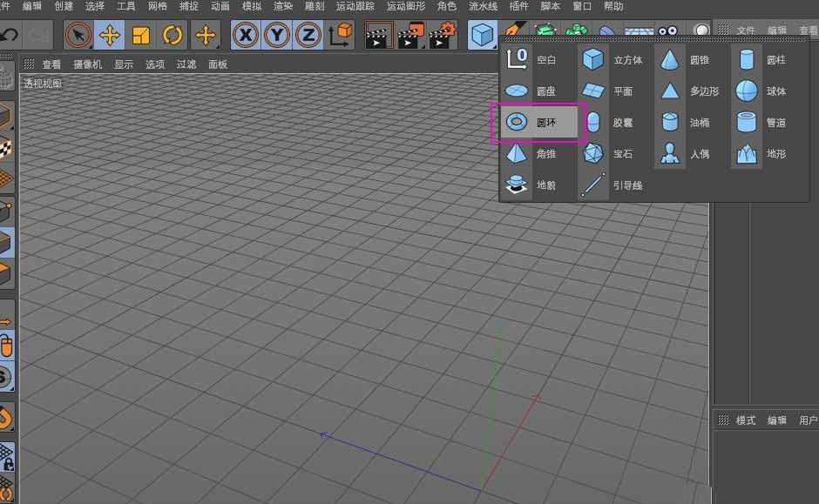The height and width of the screenshot is (504, 819).
Task: Select the Rotate tool
Action: 172,35
